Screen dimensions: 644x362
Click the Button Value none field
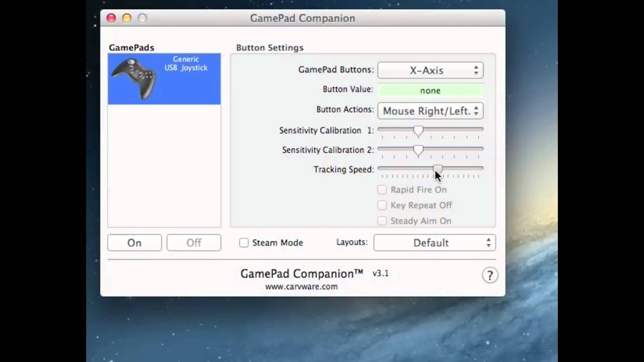click(430, 90)
